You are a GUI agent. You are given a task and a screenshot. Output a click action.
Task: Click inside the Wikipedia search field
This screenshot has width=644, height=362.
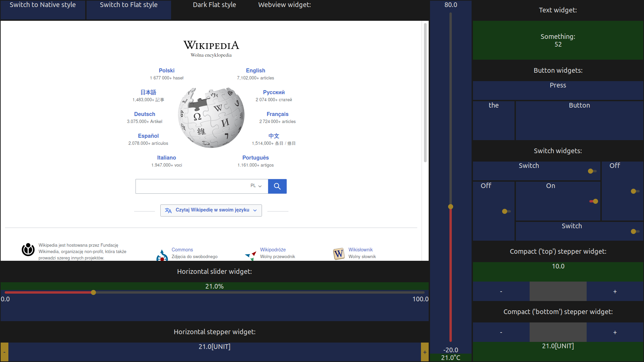point(191,186)
